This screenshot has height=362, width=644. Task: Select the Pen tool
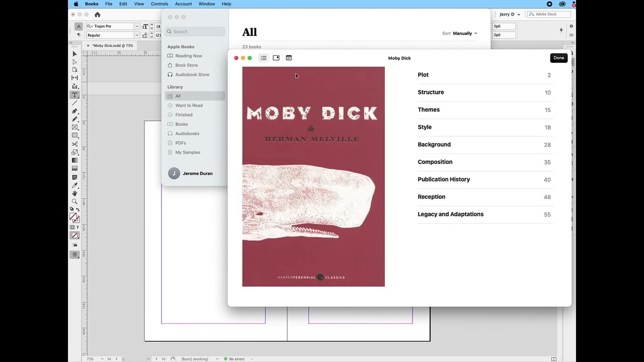pyautogui.click(x=74, y=111)
